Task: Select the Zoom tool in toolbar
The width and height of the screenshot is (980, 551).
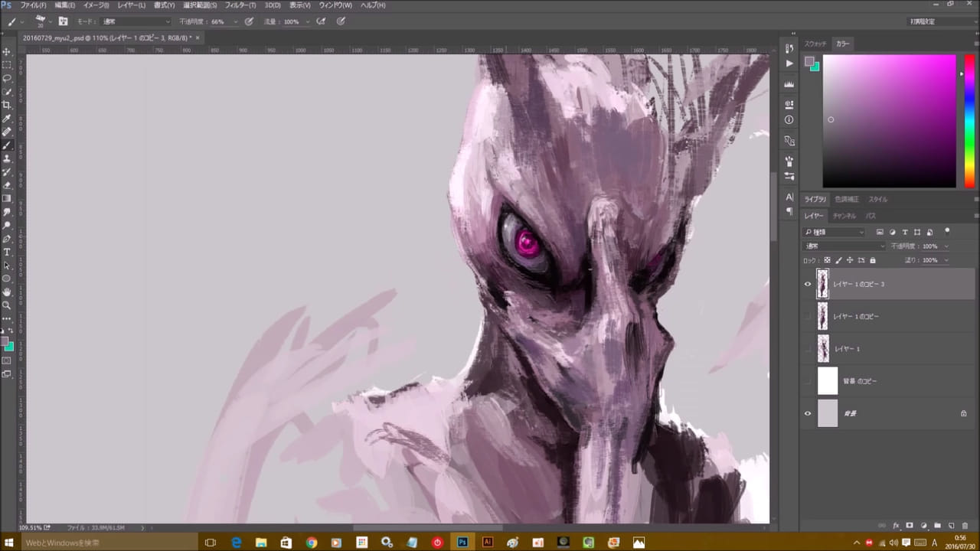Action: pos(7,305)
